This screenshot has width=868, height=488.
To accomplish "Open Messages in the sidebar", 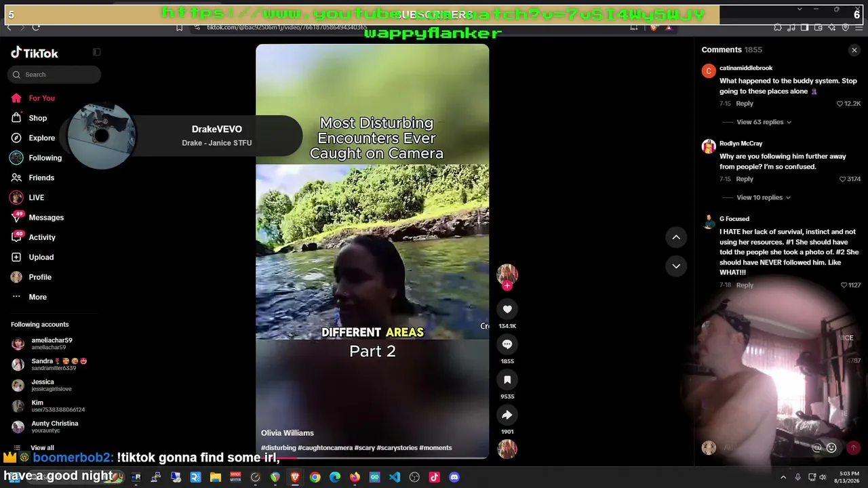I will [37, 218].
